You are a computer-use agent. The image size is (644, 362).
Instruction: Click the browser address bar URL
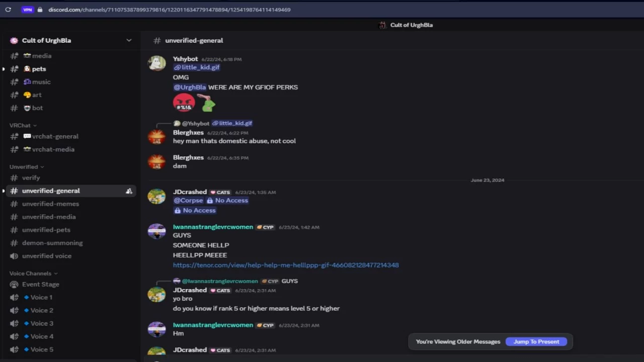coord(169,10)
